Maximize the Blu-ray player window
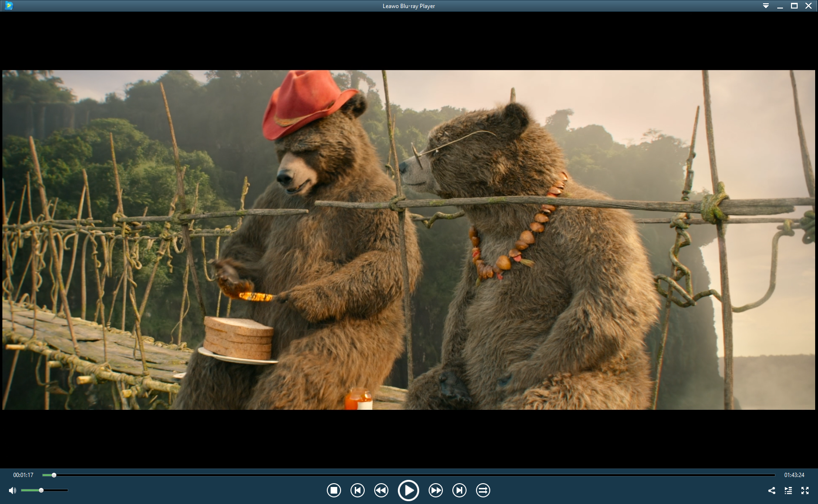 [x=794, y=6]
